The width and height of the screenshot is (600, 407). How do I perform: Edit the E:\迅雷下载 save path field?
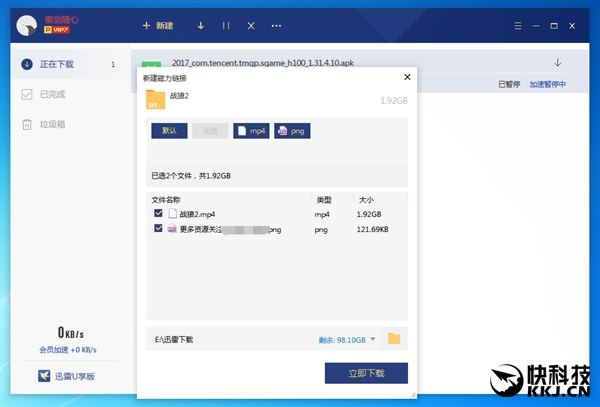pos(230,339)
